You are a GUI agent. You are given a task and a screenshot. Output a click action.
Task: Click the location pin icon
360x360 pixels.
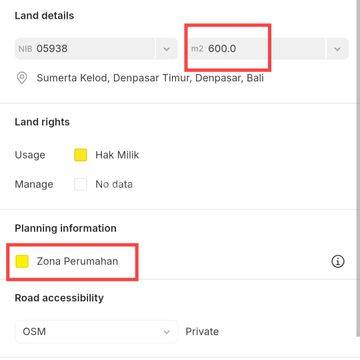[x=22, y=78]
